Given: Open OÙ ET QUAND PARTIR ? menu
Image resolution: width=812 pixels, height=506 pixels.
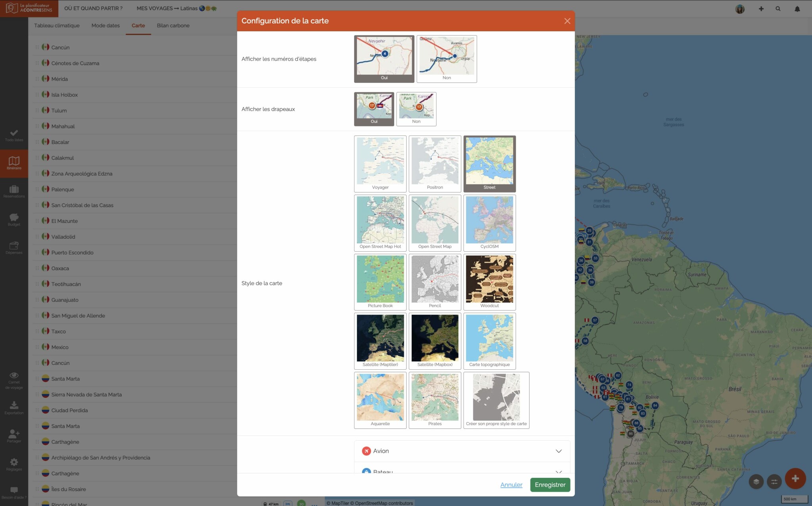Looking at the screenshot, I should (94, 8).
